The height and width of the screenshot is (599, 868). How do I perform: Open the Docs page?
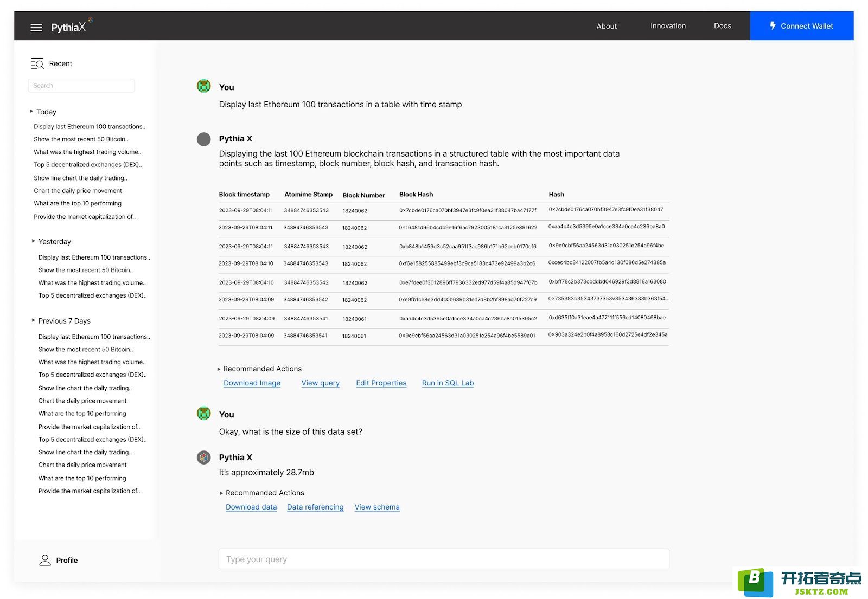point(722,26)
